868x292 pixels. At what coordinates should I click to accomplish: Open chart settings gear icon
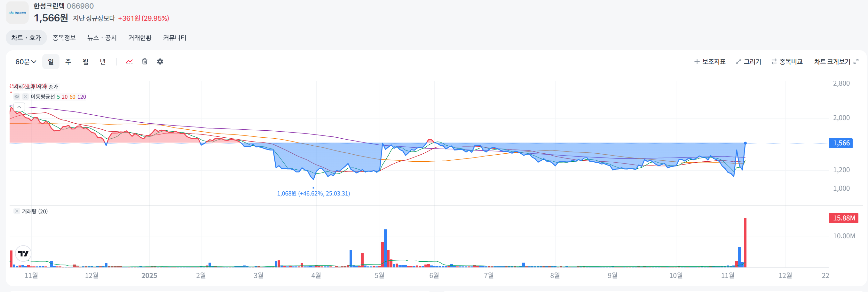[160, 61]
